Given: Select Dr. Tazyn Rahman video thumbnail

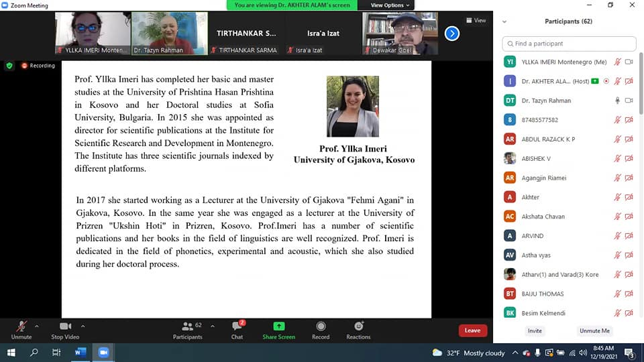Looking at the screenshot, I should tap(170, 34).
